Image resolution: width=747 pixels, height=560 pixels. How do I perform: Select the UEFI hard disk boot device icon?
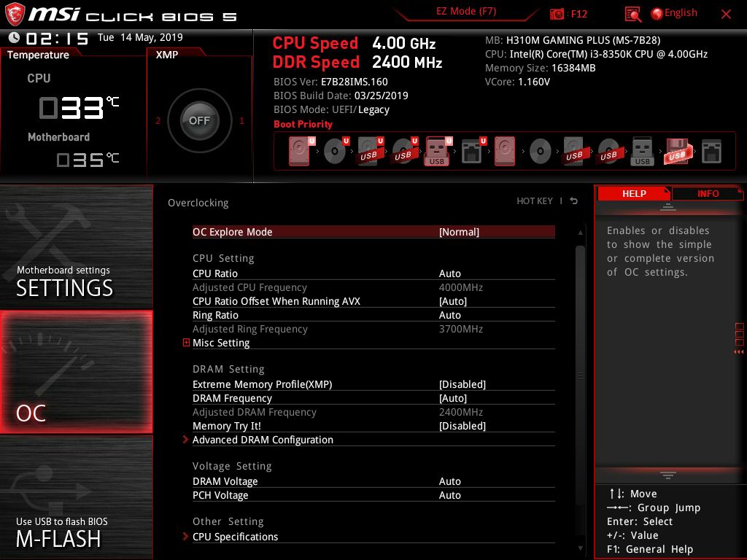[x=301, y=151]
